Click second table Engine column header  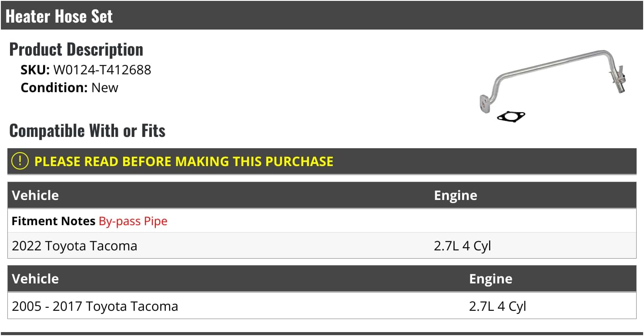click(x=490, y=279)
